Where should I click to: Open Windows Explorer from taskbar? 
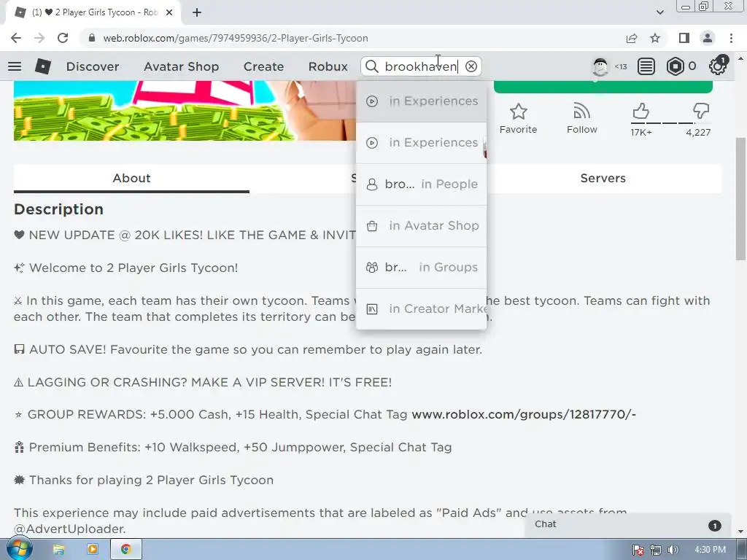pos(58,549)
